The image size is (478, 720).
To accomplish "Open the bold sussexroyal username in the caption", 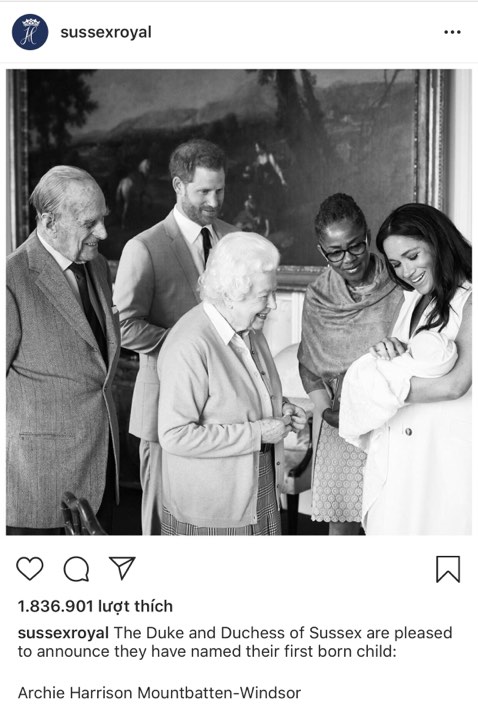I will pyautogui.click(x=63, y=633).
